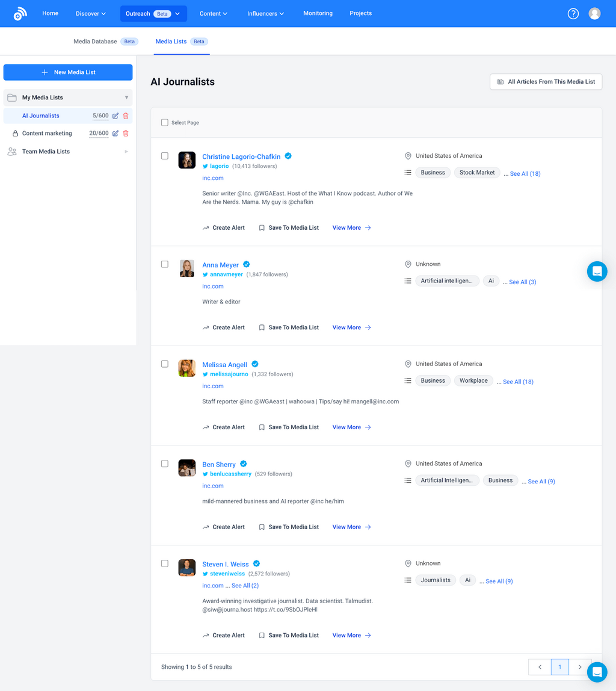
Task: Go to Monitoring in the top navigation
Action: tap(318, 13)
